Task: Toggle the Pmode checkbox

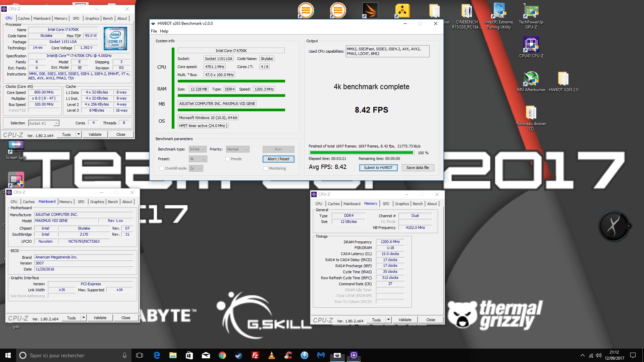Action: [227, 159]
